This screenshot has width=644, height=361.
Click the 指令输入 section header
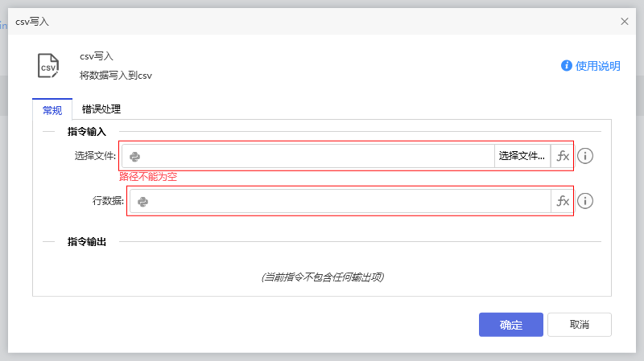[93, 131]
